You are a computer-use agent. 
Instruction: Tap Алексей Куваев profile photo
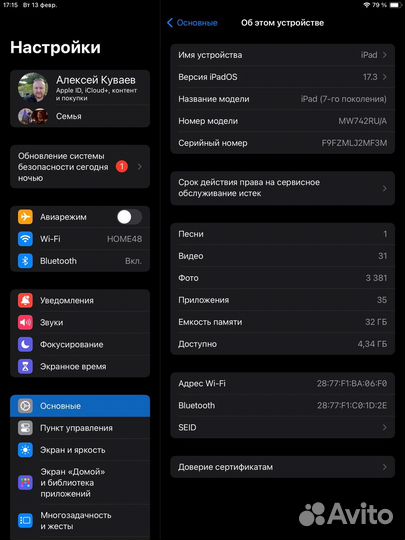(x=33, y=87)
